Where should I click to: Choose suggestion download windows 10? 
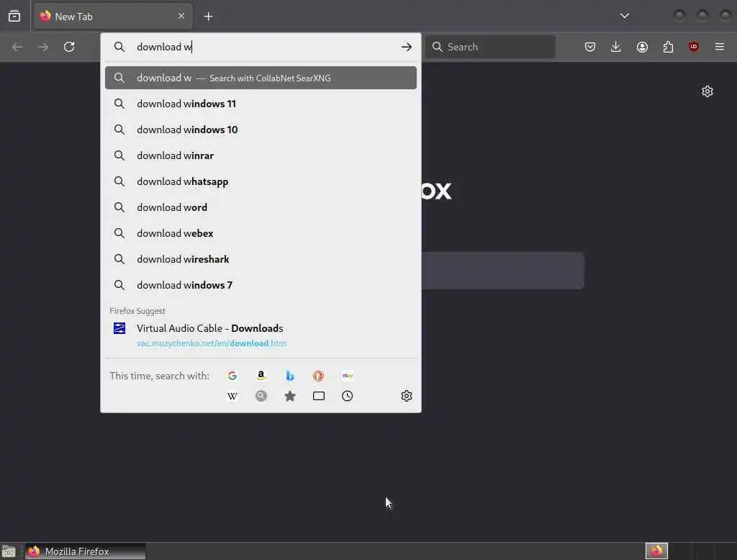261,130
